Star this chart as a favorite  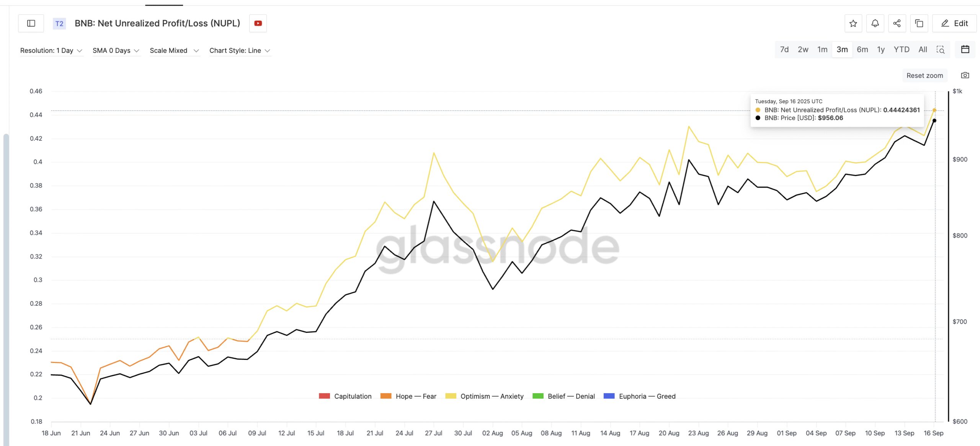853,23
